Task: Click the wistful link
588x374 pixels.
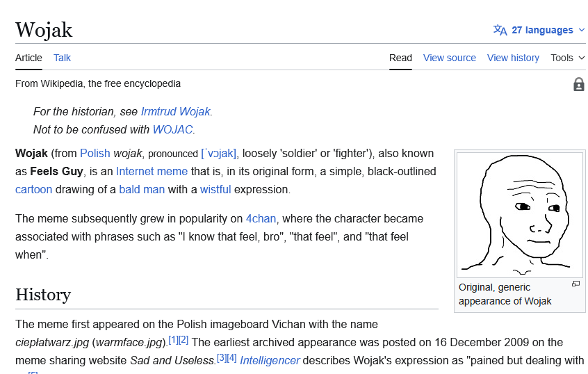Action: pos(215,189)
